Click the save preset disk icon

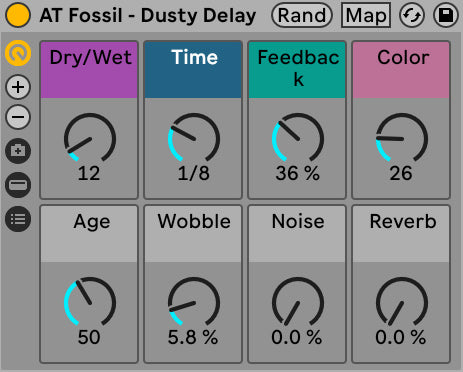(x=446, y=15)
